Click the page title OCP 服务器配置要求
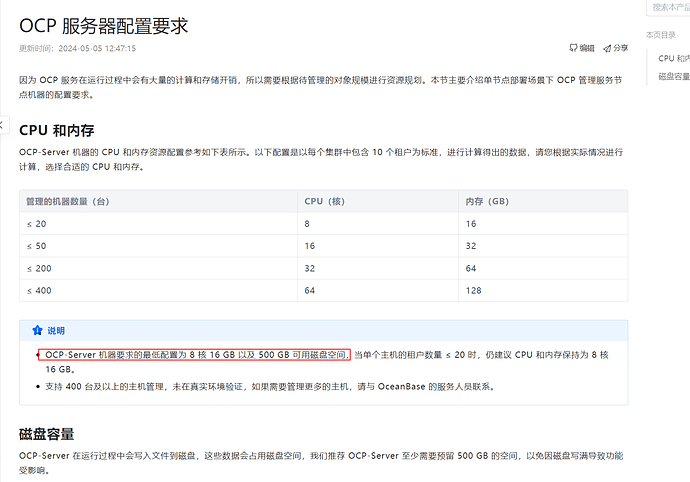 [x=104, y=26]
